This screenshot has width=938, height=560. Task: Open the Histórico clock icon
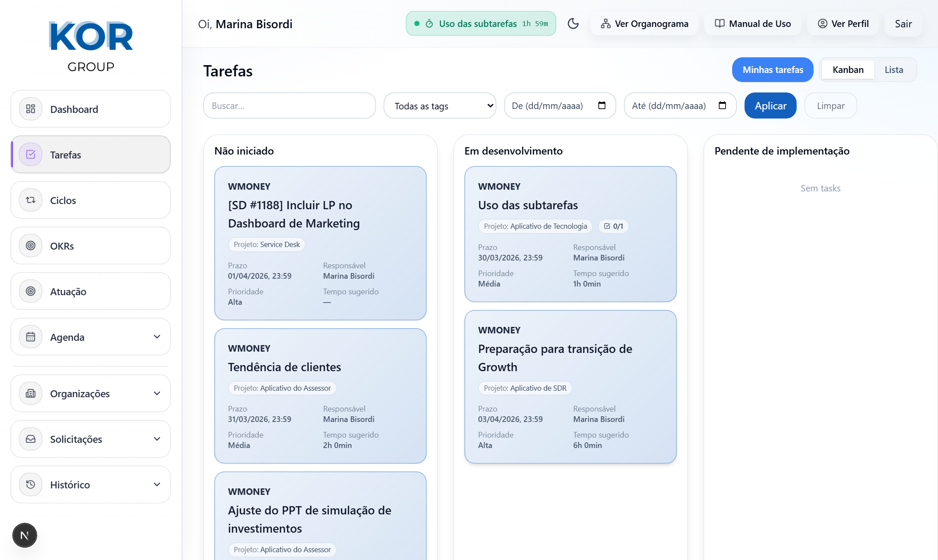[x=30, y=484]
